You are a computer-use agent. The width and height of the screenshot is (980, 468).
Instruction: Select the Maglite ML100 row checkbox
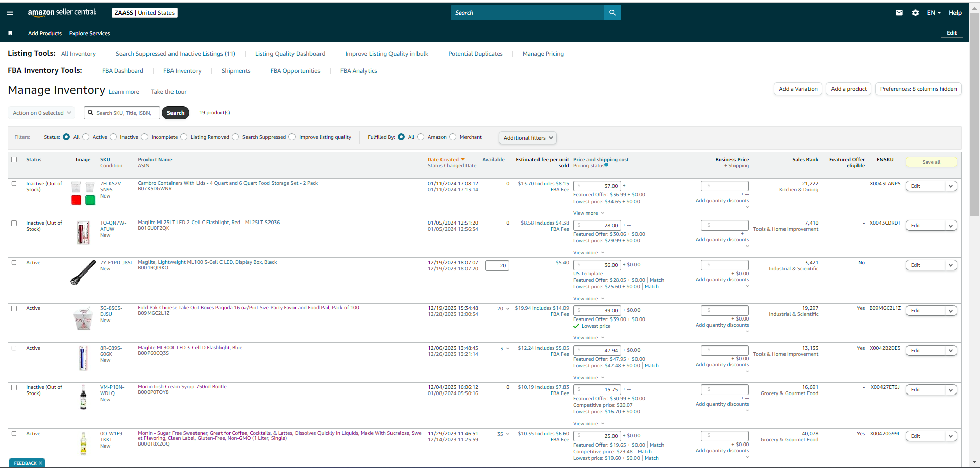[14, 263]
